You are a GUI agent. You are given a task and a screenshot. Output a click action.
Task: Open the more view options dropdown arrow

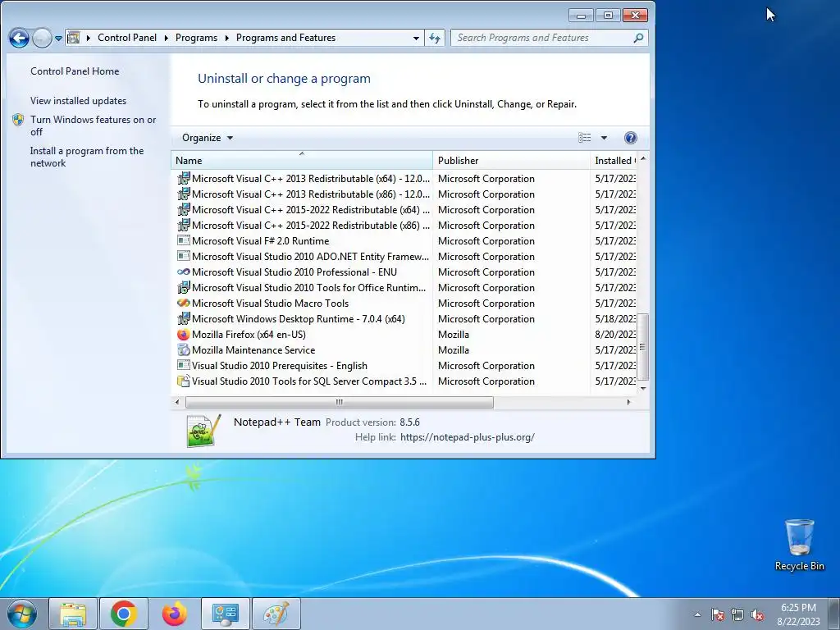[x=604, y=138]
